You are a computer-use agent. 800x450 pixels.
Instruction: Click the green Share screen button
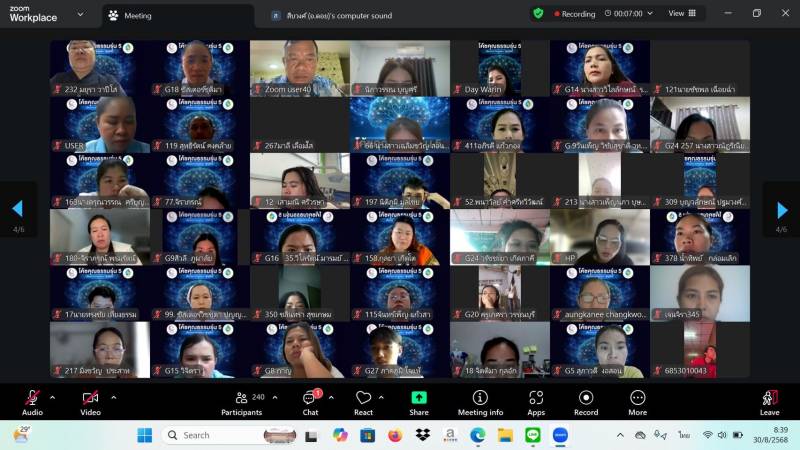418,401
